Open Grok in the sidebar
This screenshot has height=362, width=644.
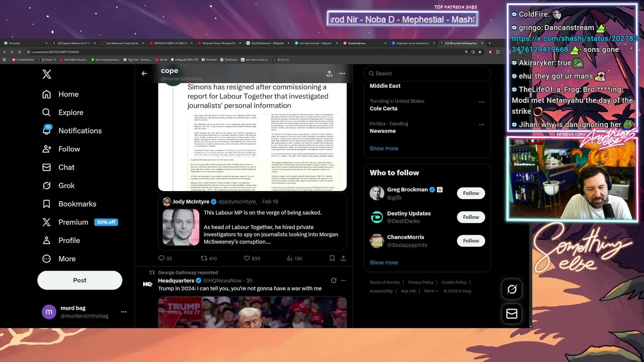tap(58, 186)
